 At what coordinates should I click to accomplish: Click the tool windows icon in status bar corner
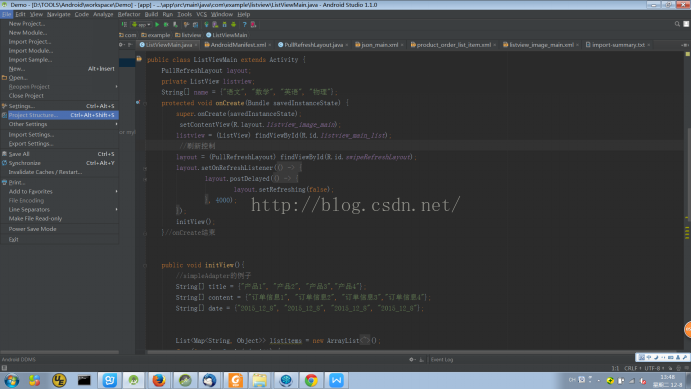[x=4, y=368]
